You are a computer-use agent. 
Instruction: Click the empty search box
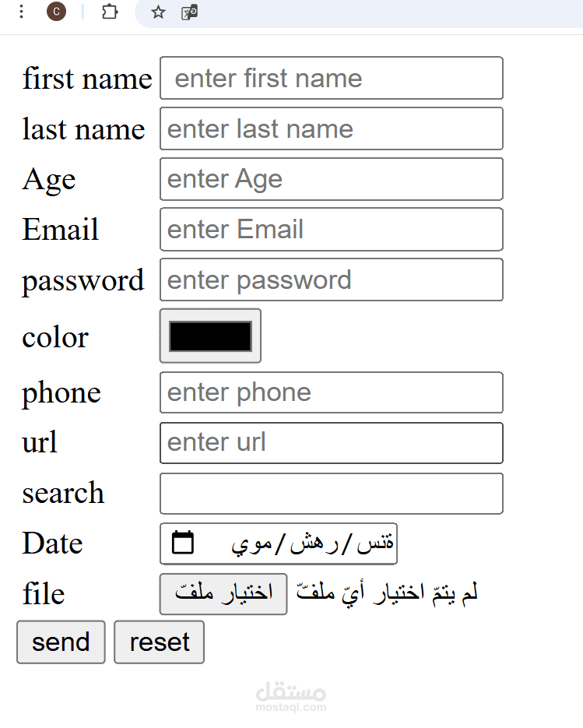tap(331, 493)
